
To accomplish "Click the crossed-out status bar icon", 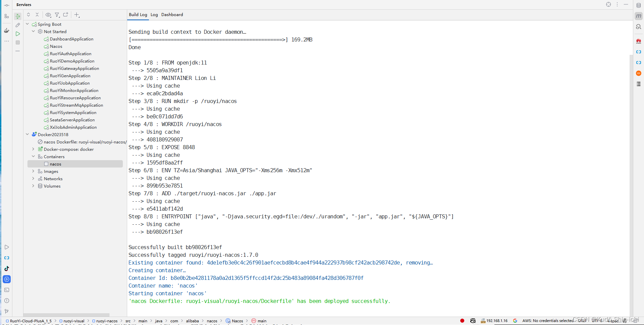I will (x=473, y=321).
